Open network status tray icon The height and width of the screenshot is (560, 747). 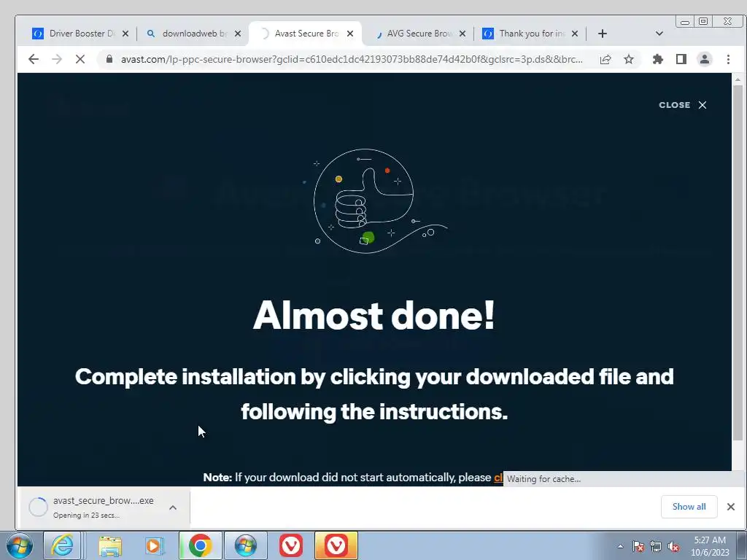click(x=656, y=546)
